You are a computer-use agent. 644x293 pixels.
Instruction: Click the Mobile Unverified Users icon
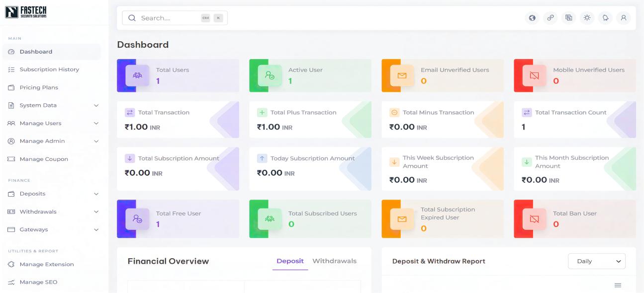pyautogui.click(x=534, y=75)
